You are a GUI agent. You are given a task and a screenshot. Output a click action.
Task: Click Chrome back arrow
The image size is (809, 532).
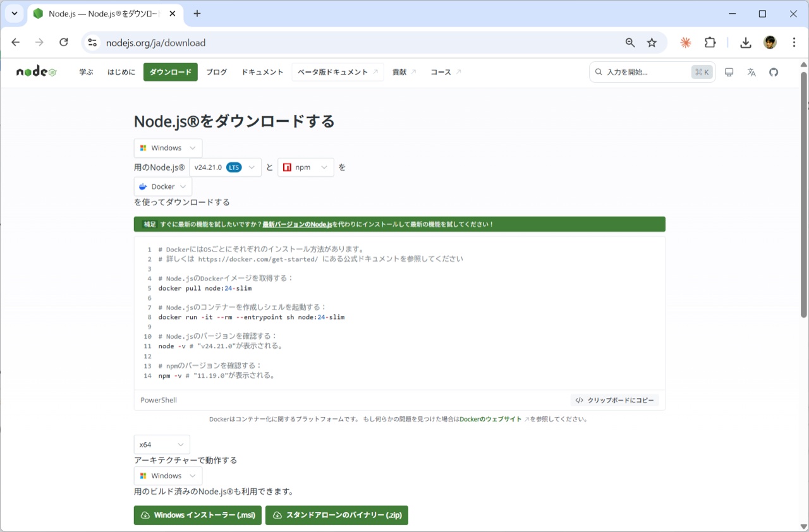pos(16,42)
